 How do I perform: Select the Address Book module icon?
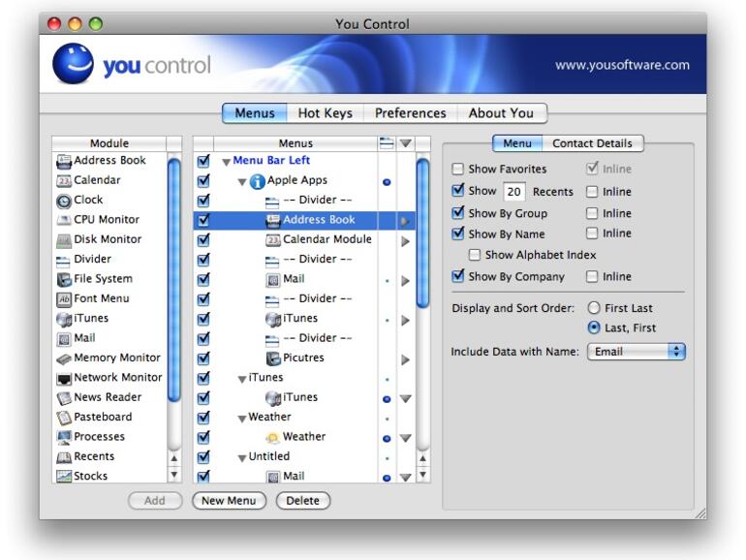click(64, 161)
